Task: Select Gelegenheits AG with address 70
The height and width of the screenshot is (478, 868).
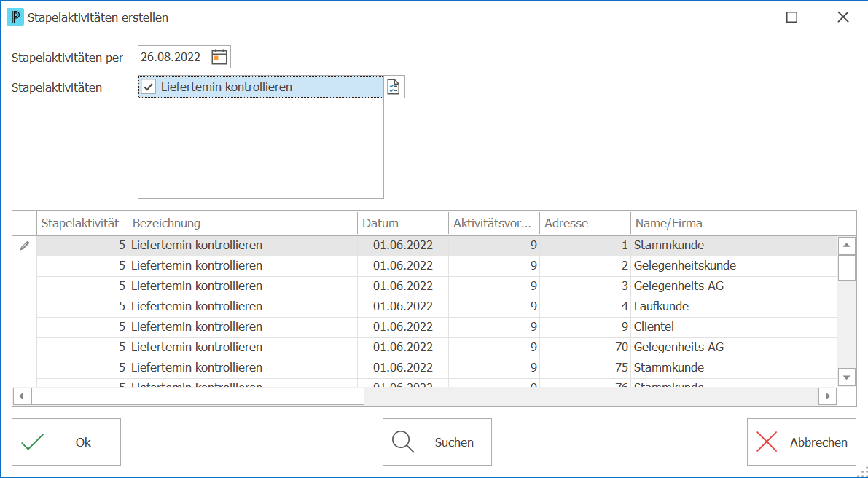Action: pyautogui.click(x=437, y=348)
